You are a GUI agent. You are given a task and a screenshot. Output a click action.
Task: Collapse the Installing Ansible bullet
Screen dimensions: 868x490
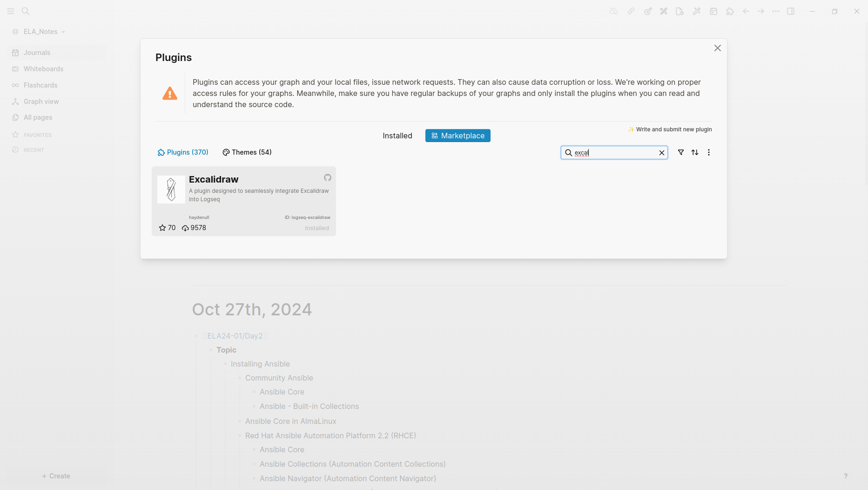click(x=225, y=364)
